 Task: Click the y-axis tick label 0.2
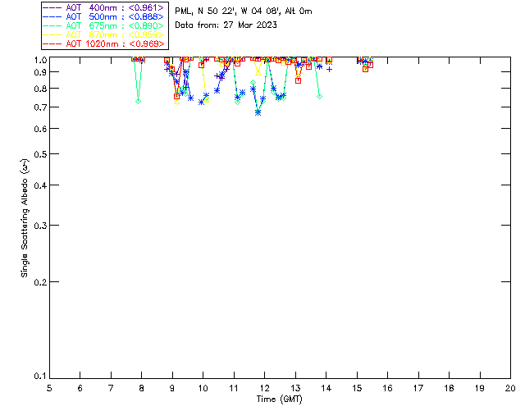[38, 281]
